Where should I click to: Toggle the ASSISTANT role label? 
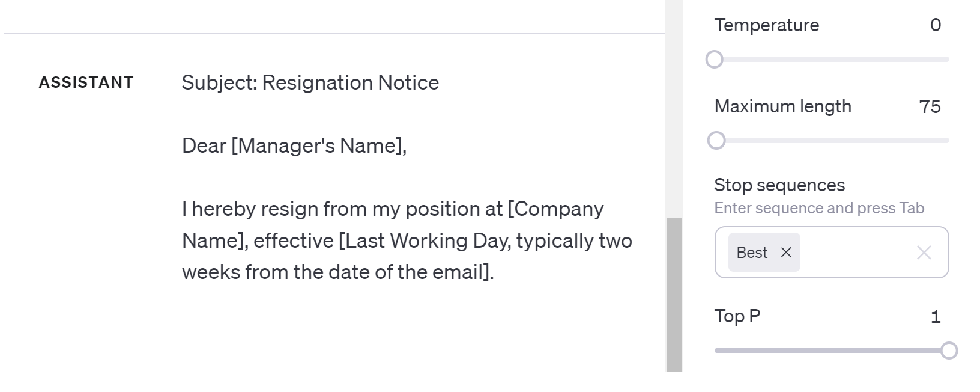(86, 82)
